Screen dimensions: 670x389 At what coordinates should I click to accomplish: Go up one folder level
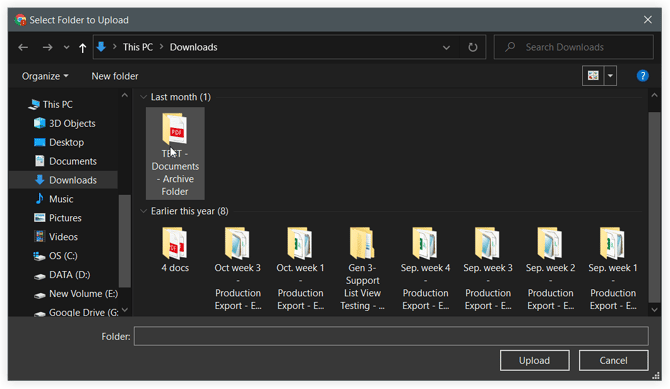82,47
